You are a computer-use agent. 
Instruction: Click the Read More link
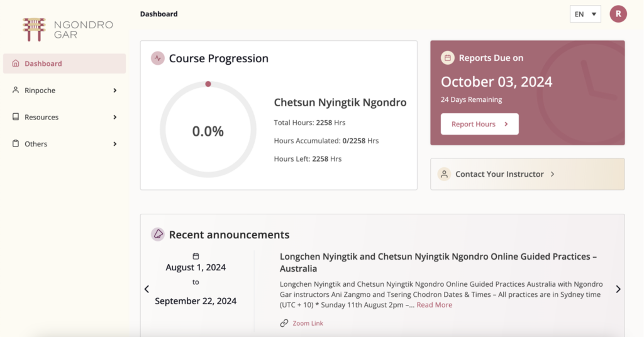point(434,305)
